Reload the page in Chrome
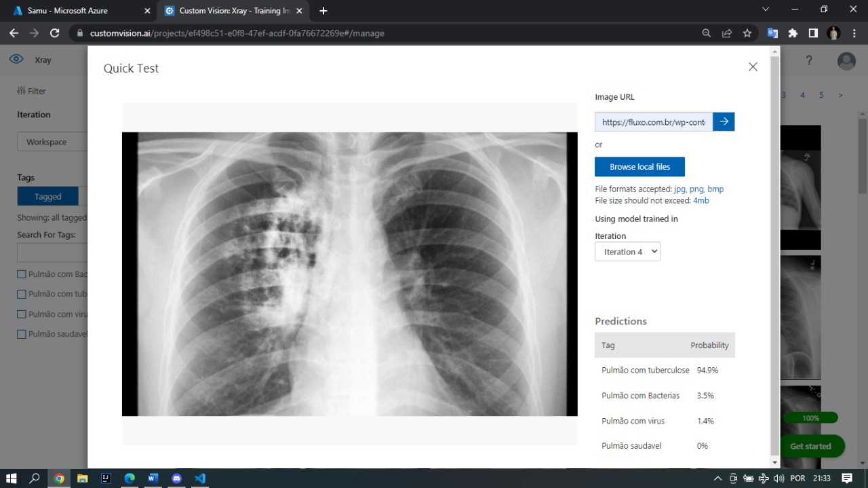Image resolution: width=868 pixels, height=488 pixels. (55, 33)
